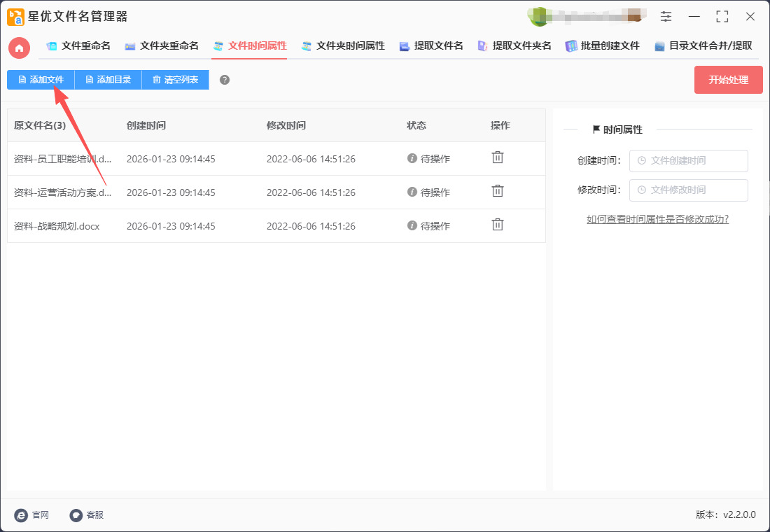
Task: Click the red home icon
Action: (19, 48)
